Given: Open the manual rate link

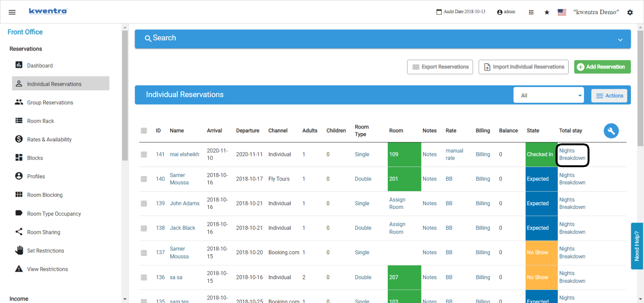Looking at the screenshot, I should [x=454, y=154].
